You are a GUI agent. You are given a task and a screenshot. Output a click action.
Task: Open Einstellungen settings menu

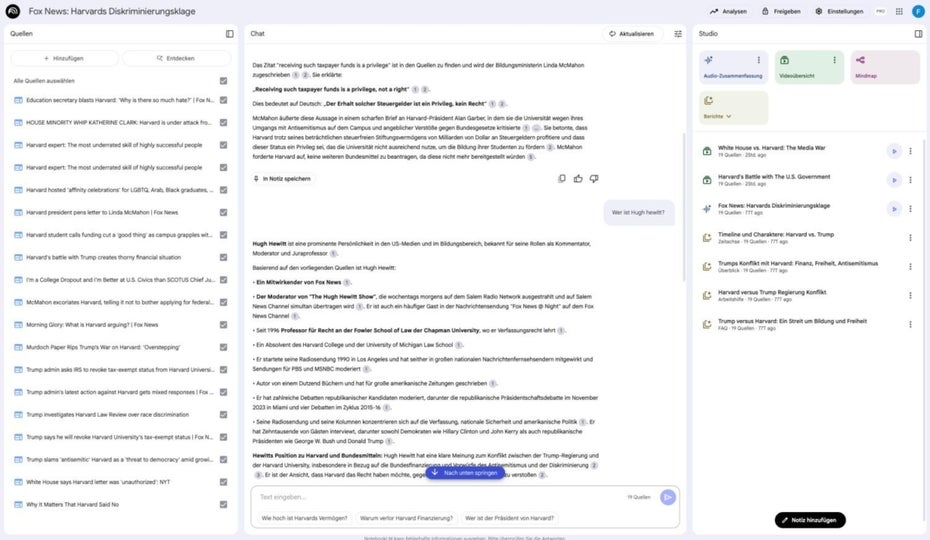(x=839, y=11)
